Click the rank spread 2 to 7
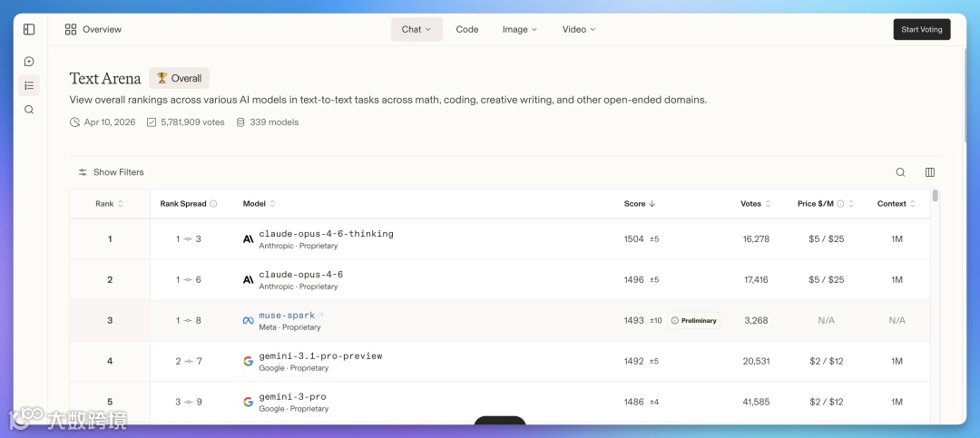This screenshot has width=980, height=438. (189, 361)
